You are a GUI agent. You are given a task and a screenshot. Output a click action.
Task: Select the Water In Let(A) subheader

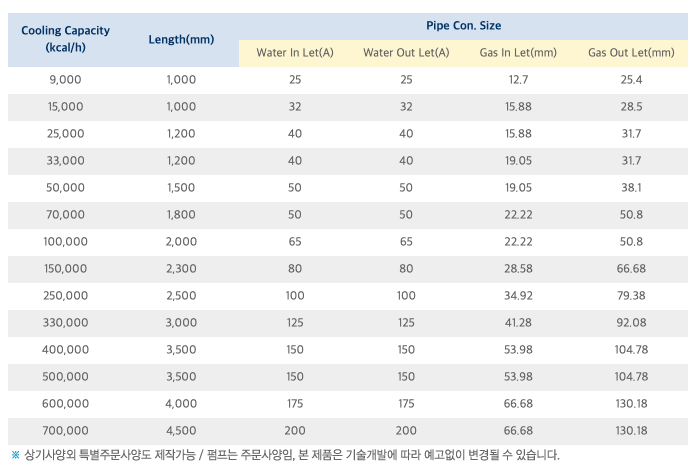[x=294, y=52]
